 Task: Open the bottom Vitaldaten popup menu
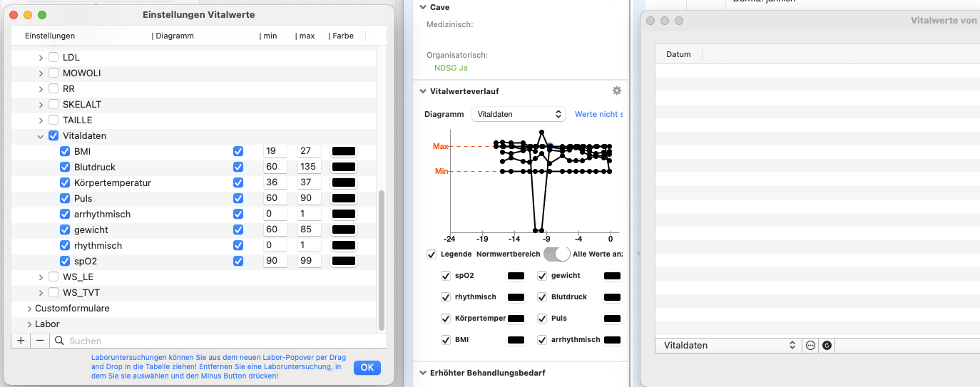click(x=728, y=345)
